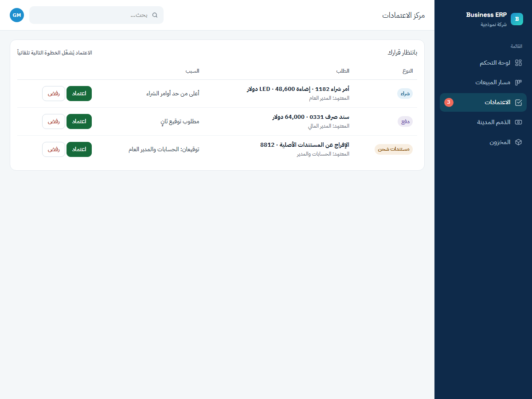The height and width of the screenshot is (399, 532).
Task: Click المعتمد: المدير العام approver text
Action: (x=329, y=98)
